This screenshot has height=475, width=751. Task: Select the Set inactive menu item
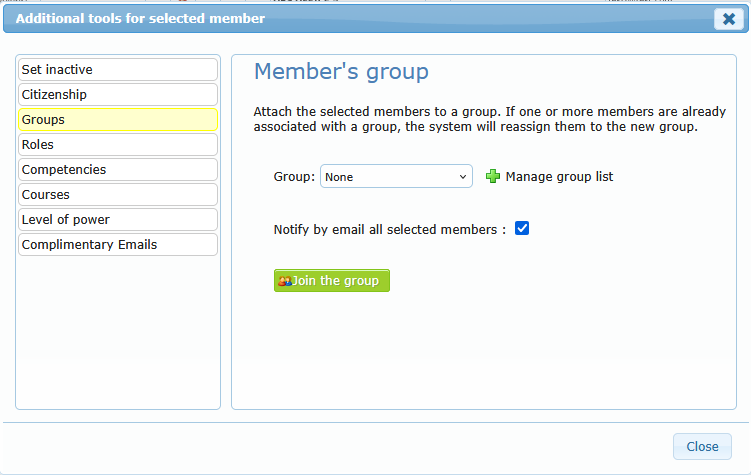118,70
